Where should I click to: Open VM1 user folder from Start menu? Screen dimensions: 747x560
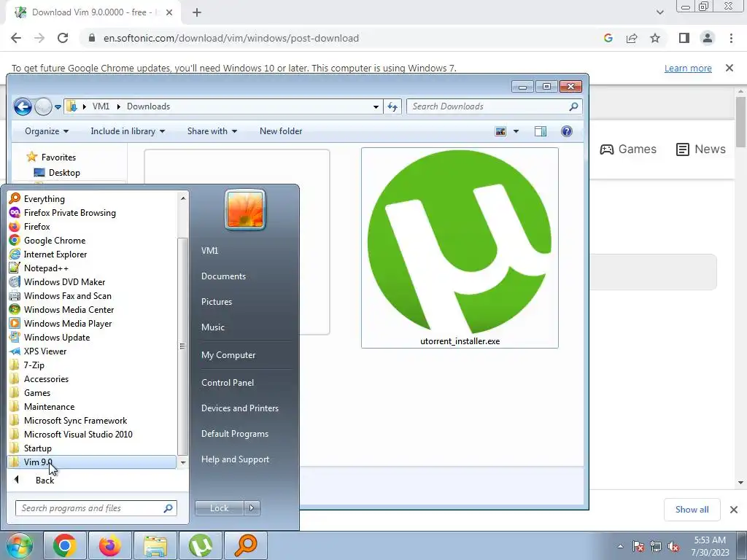[x=209, y=251]
